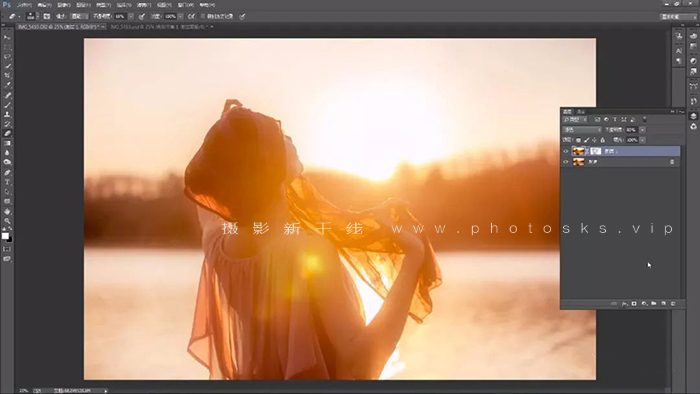
Task: Select the Quick Selection tool
Action: 7,66
